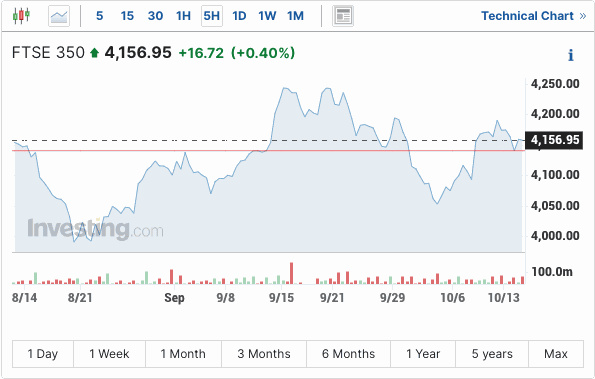Click the 9/21 date label
Viewport: 595px width, 379px height.
pyautogui.click(x=332, y=298)
